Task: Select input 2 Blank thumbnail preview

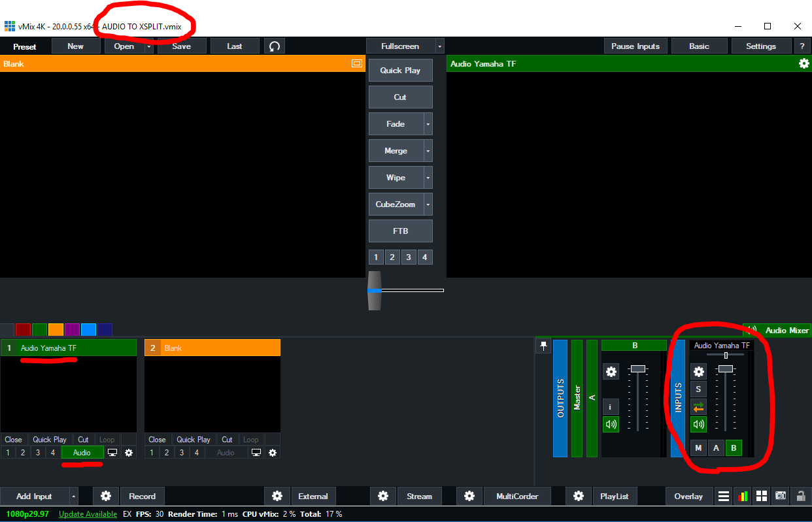Action: click(x=212, y=395)
